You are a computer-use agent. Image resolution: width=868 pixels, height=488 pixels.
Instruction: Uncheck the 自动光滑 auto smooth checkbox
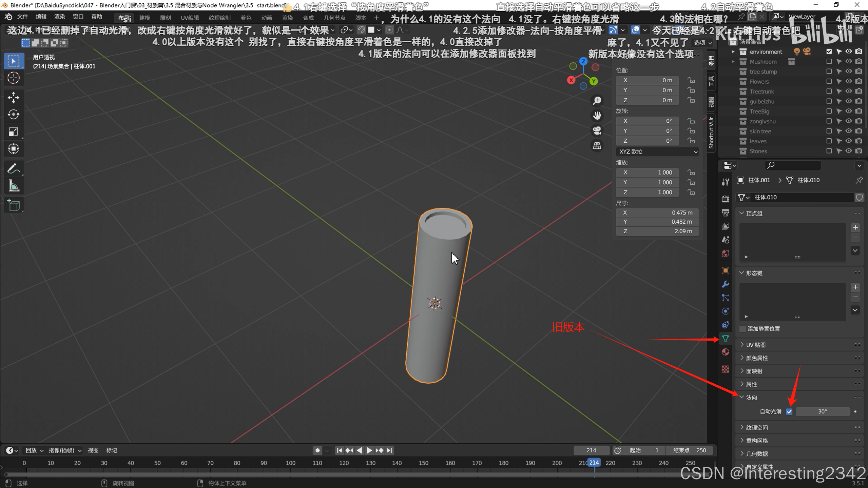(x=789, y=411)
